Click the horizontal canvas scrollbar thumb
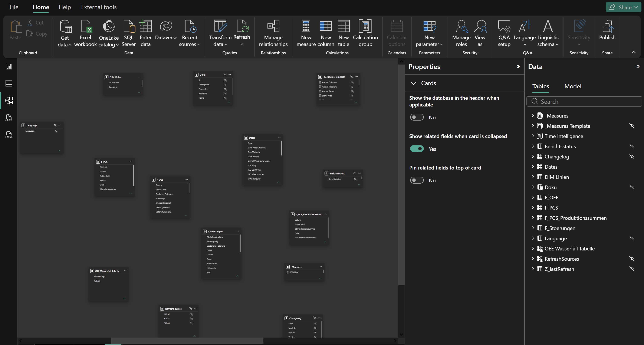 coord(187,341)
